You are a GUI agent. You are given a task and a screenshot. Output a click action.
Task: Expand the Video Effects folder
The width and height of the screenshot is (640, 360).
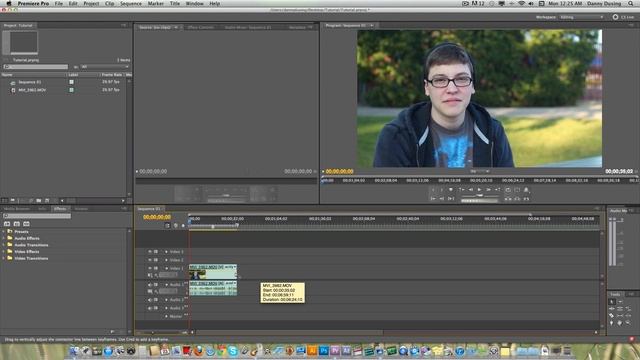(x=4, y=251)
